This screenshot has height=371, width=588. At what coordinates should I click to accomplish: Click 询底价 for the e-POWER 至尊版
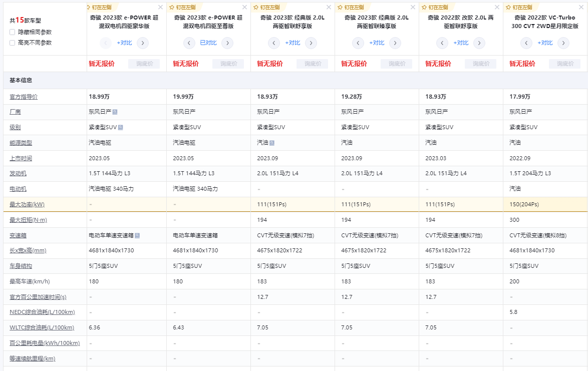tap(228, 64)
